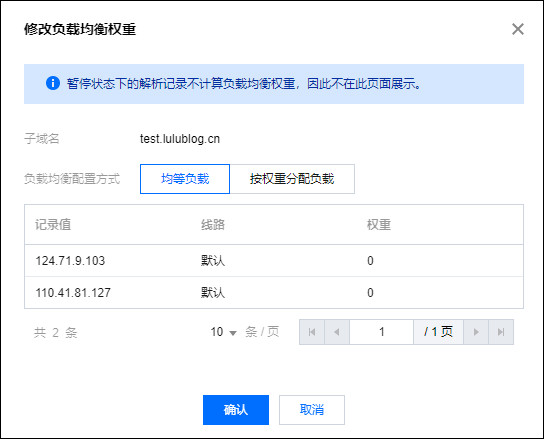The image size is (544, 439).
Task: Go to previous page arrow
Action: (337, 332)
